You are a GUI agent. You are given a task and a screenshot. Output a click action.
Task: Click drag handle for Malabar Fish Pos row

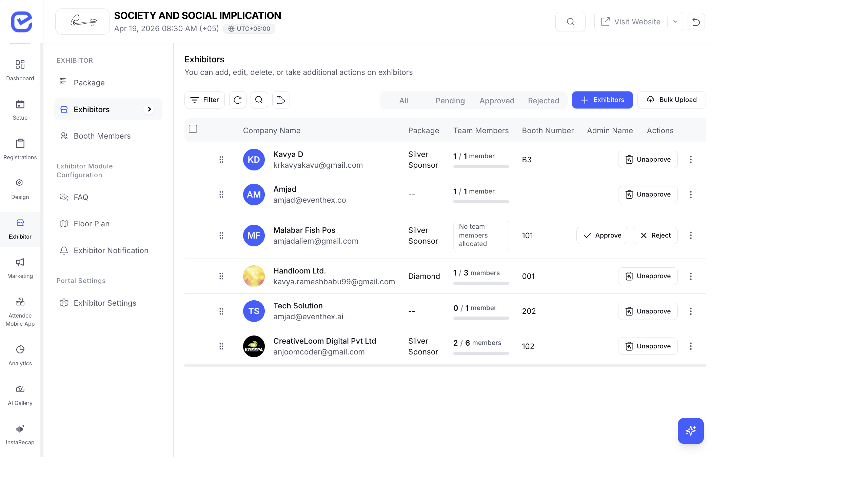point(221,236)
